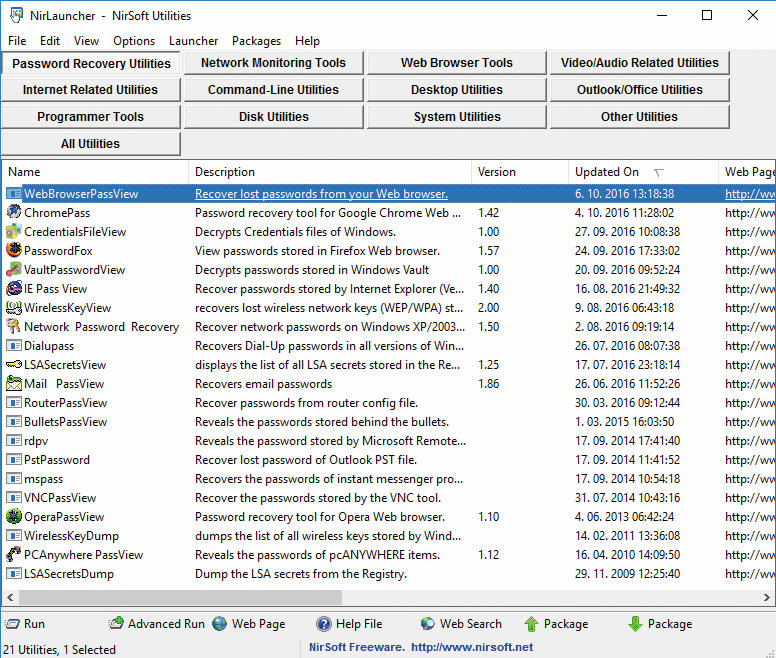Click 'View passwords stored in Firefox Web browser.'
Screen dimensions: 776x658
317,251
